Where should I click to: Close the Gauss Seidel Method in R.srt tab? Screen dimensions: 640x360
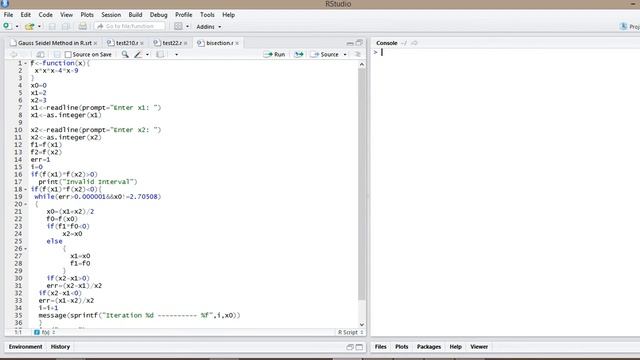(x=96, y=43)
